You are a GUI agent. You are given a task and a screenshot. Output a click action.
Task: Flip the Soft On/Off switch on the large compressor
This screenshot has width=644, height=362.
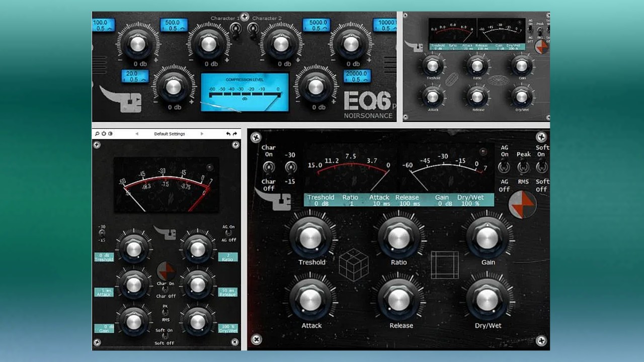(541, 166)
